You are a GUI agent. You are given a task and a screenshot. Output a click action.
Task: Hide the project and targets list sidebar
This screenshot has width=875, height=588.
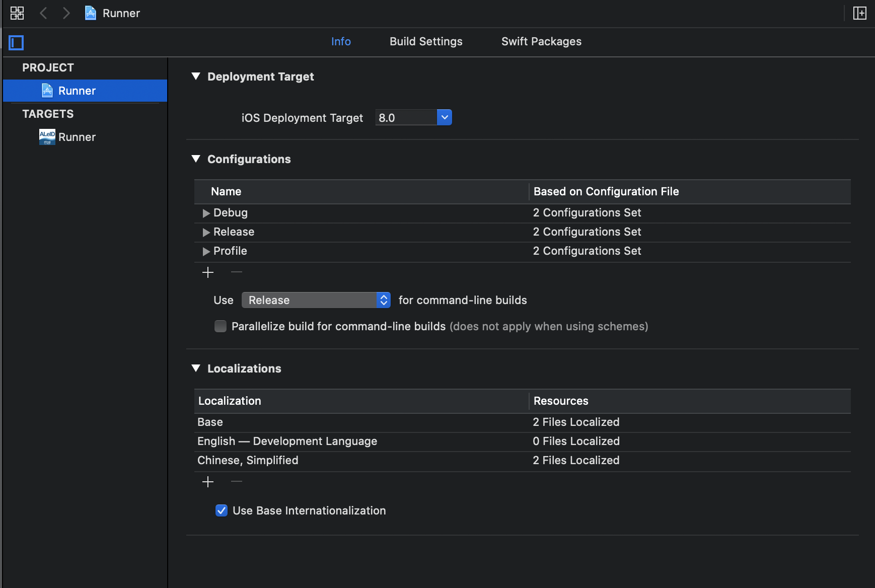[16, 42]
